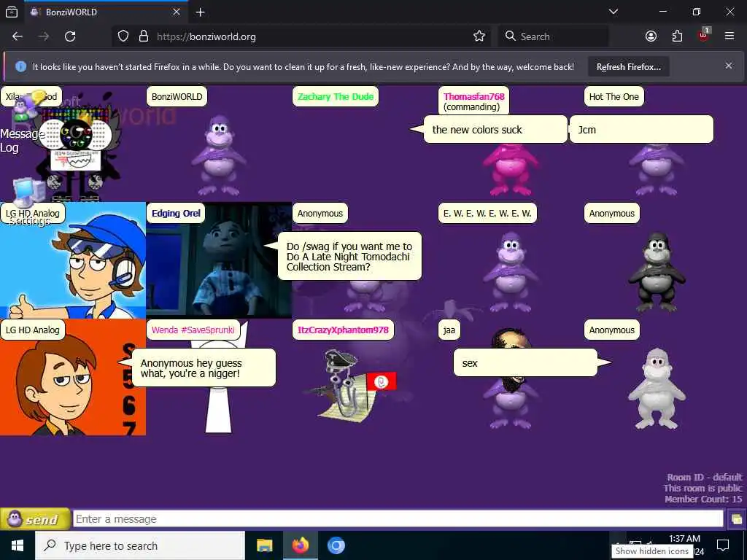
Task: Open the yellow icon beside the message field
Action: click(736, 519)
